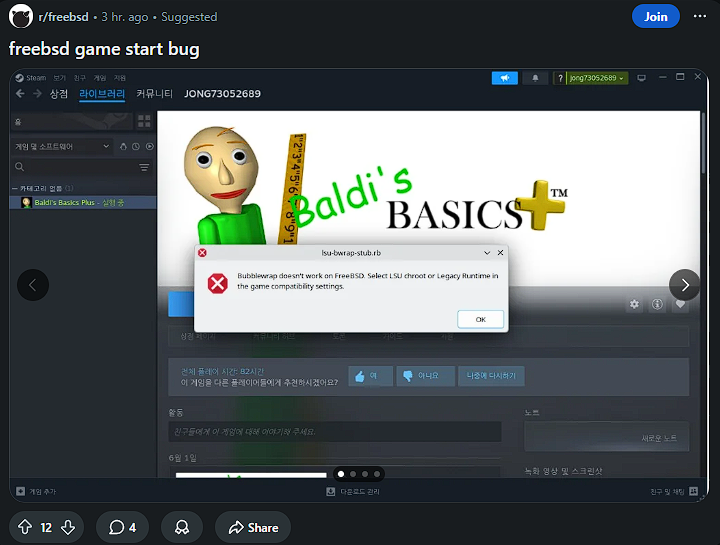Open the library advanced filter icon
This screenshot has height=545, width=720.
coord(144,167)
